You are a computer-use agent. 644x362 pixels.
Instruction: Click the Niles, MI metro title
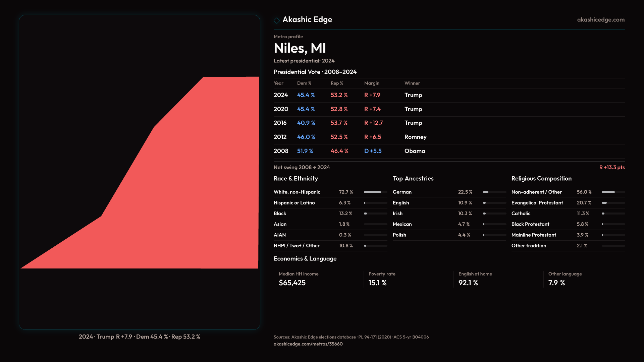(300, 48)
